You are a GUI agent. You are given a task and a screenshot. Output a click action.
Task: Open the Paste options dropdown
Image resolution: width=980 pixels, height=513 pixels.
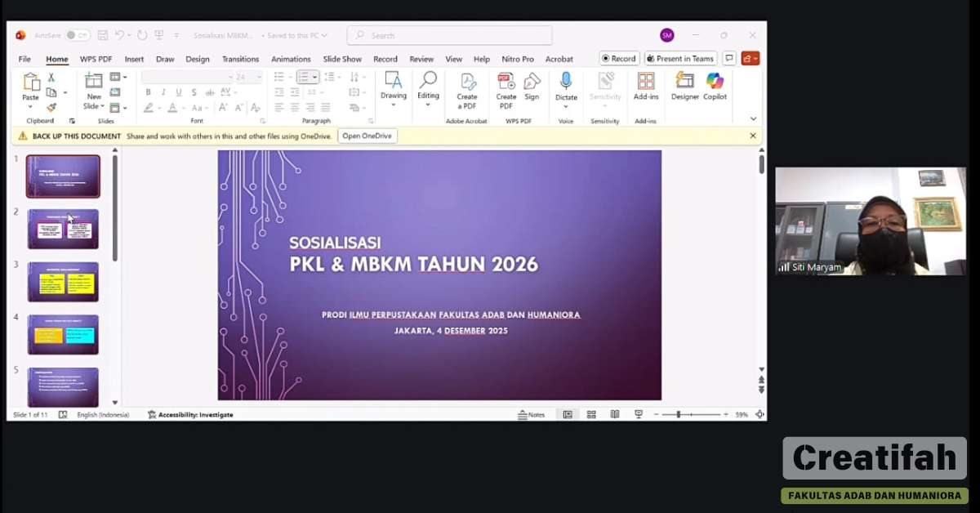point(30,106)
